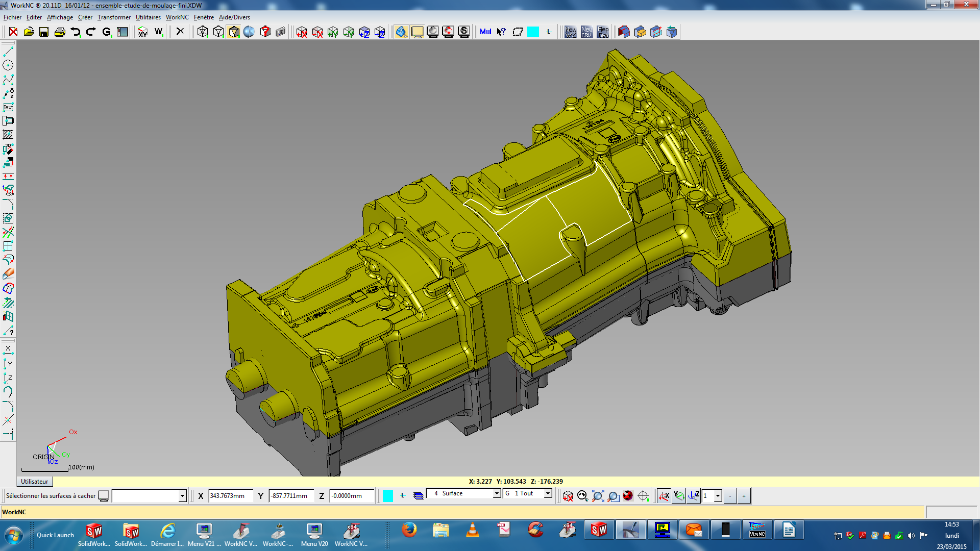
Task: Open the Fenêtre menu
Action: 204,17
